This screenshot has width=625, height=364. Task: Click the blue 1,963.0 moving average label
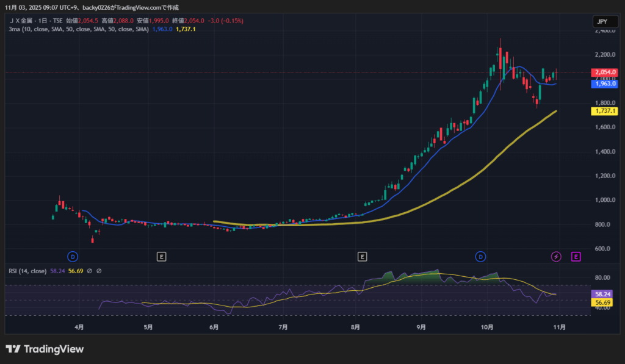point(604,84)
